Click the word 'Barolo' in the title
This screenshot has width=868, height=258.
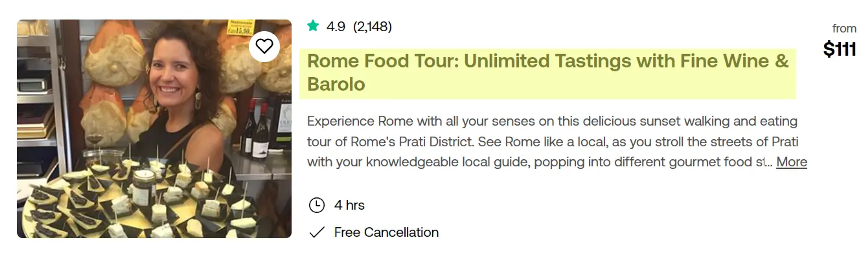[336, 84]
